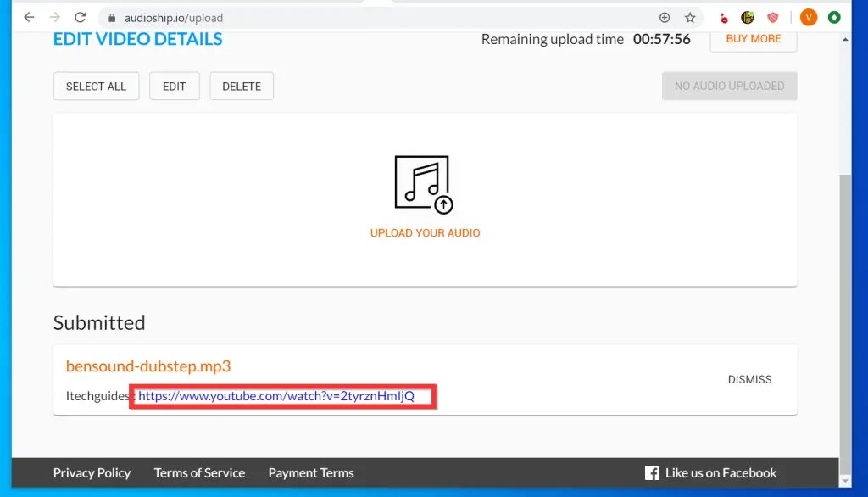Screen dimensions: 868x497
Task: Click the BUY MORE button
Action: pos(754,39)
